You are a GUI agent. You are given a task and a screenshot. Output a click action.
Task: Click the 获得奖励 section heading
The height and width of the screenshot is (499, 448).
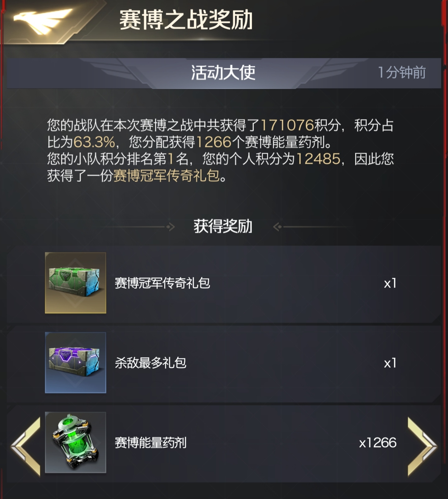pos(223,226)
